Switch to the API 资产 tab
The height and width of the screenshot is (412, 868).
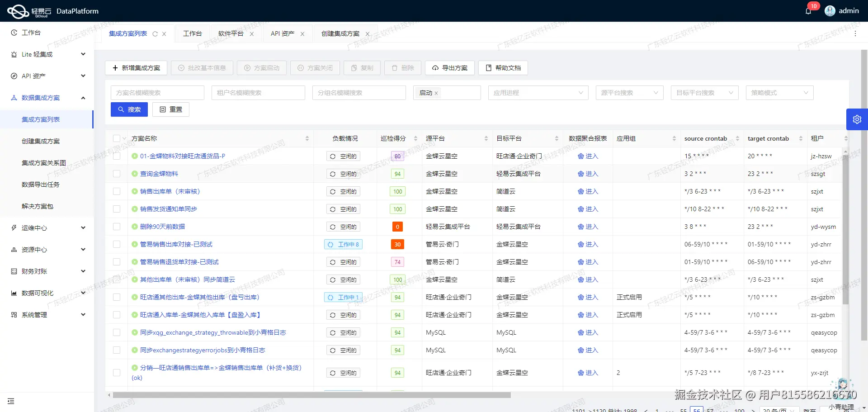[282, 33]
